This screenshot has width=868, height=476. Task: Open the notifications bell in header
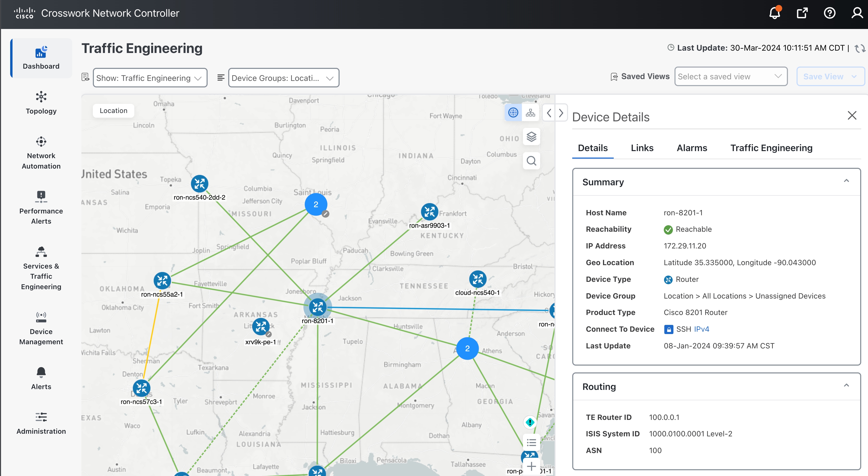click(x=775, y=13)
